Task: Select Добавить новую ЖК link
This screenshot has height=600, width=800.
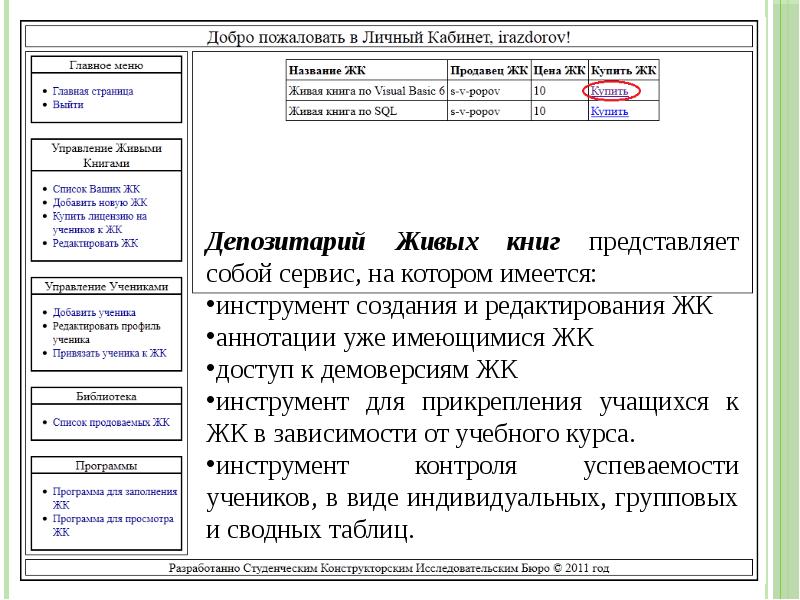Action: click(x=100, y=202)
